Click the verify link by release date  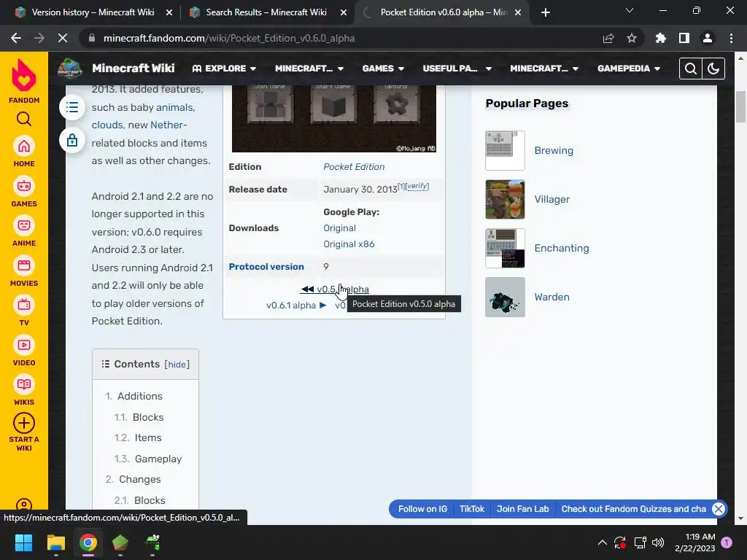click(417, 186)
